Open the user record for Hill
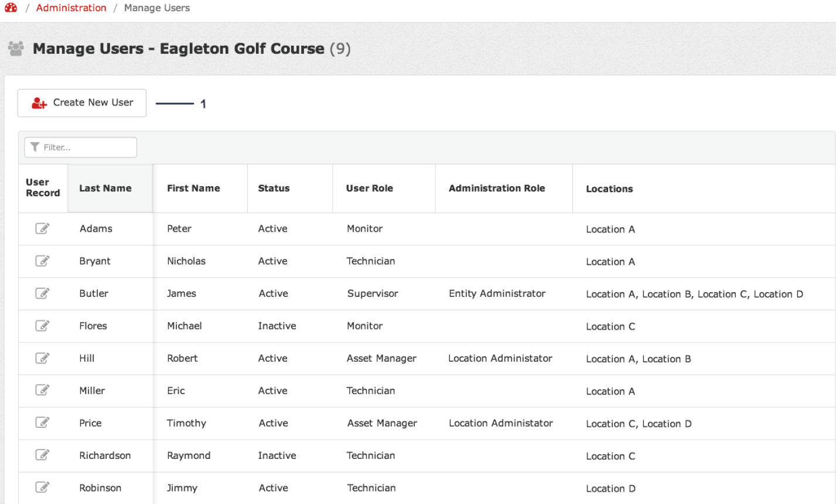The height and width of the screenshot is (504, 836). pyautogui.click(x=42, y=358)
